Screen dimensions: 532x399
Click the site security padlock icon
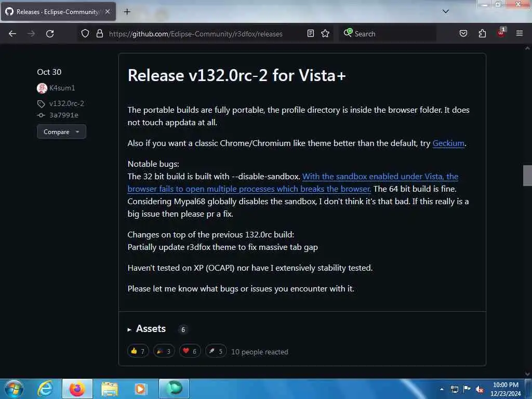99,33
